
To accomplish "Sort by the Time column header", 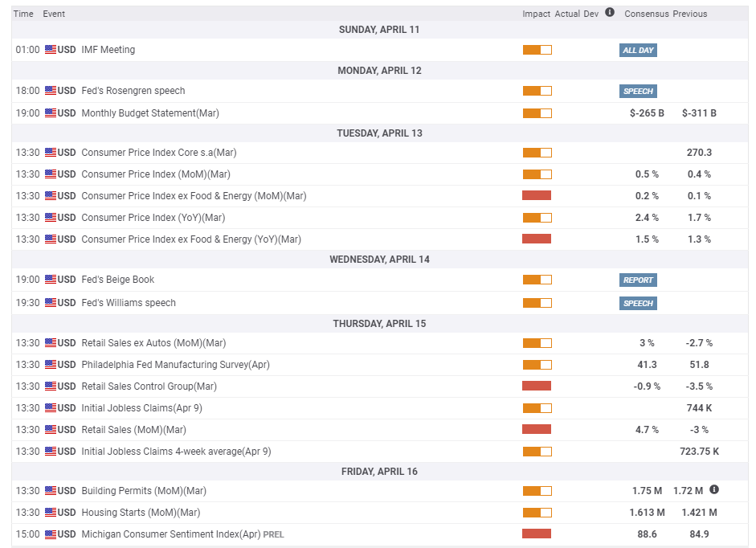I will [x=23, y=14].
